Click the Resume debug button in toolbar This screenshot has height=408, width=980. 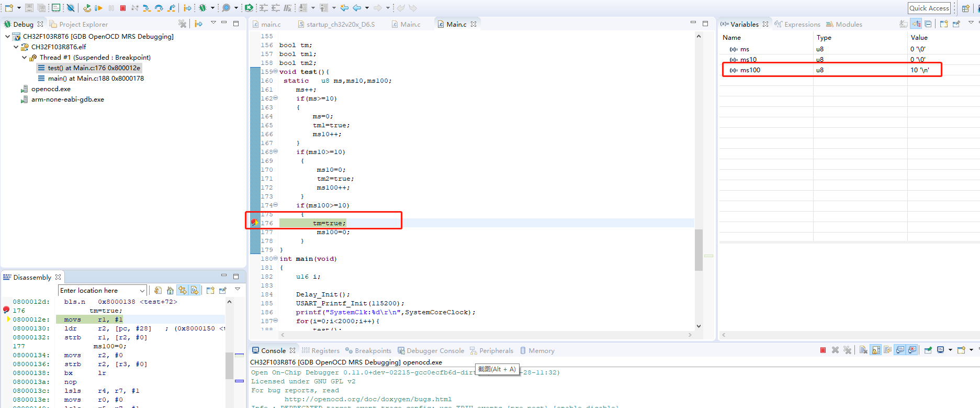tap(98, 8)
